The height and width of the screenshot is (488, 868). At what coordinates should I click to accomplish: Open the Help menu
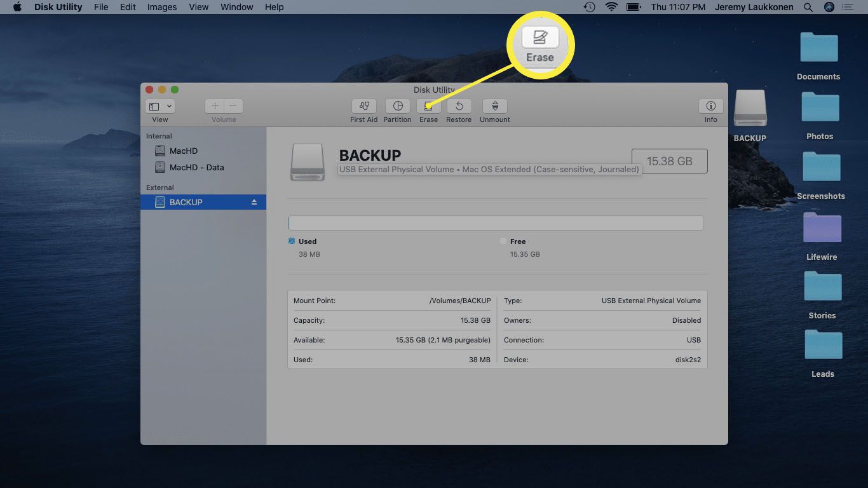click(275, 7)
